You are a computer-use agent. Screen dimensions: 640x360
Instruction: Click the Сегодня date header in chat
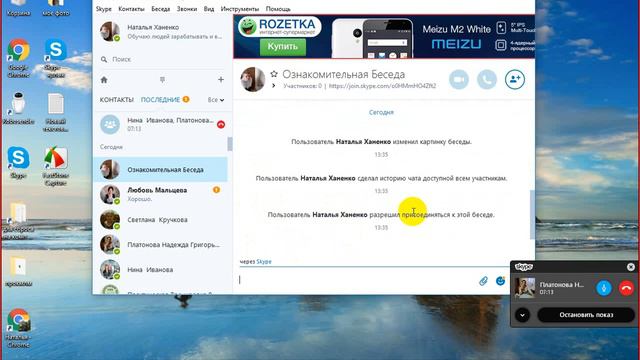pyautogui.click(x=381, y=112)
